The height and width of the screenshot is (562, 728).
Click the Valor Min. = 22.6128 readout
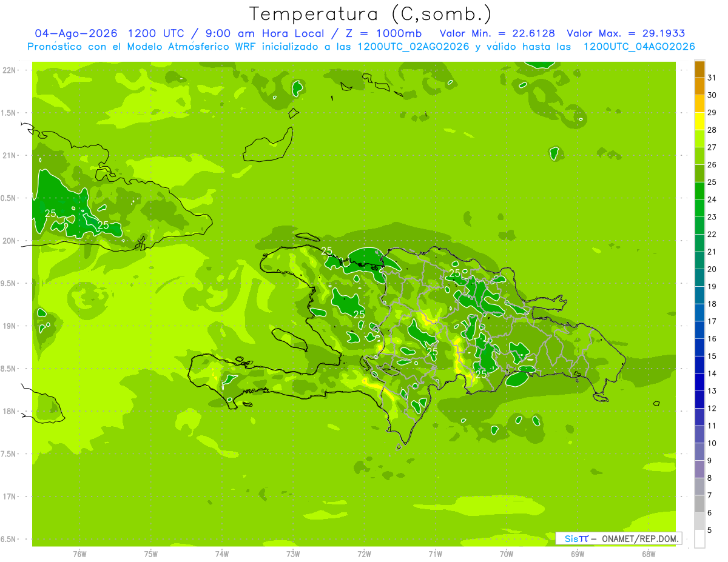pyautogui.click(x=497, y=33)
